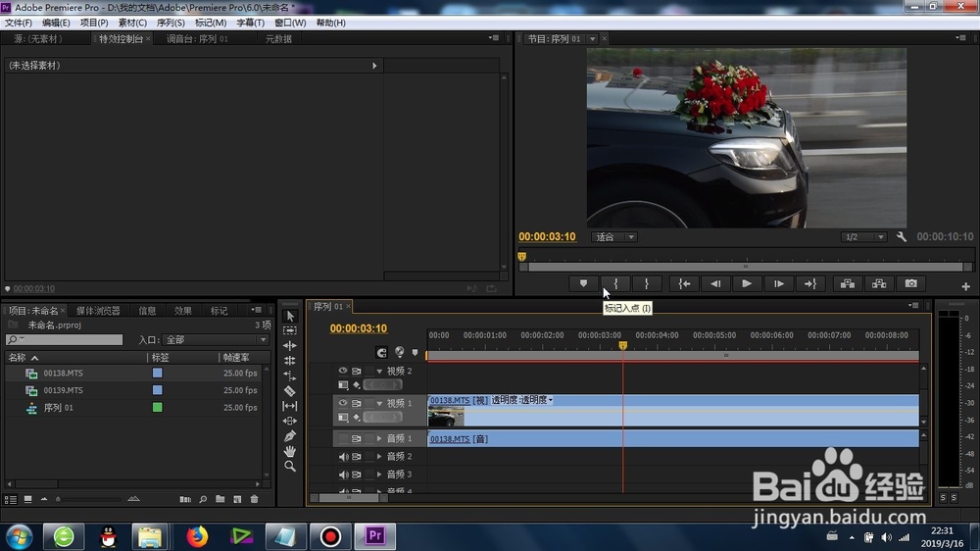Export frame with camera icon

pyautogui.click(x=911, y=283)
